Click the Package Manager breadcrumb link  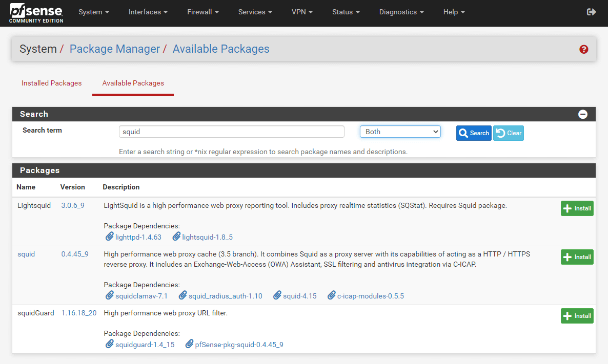click(115, 49)
